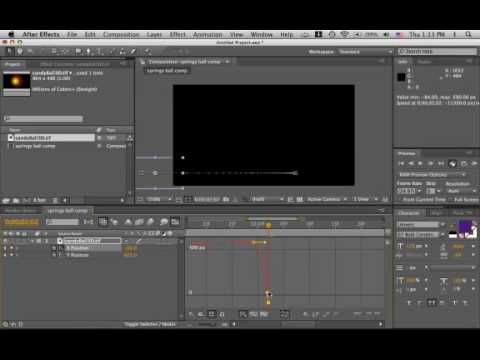The image size is (480, 360).
Task: Click the All Caps button in Character panel
Action: 432,302
